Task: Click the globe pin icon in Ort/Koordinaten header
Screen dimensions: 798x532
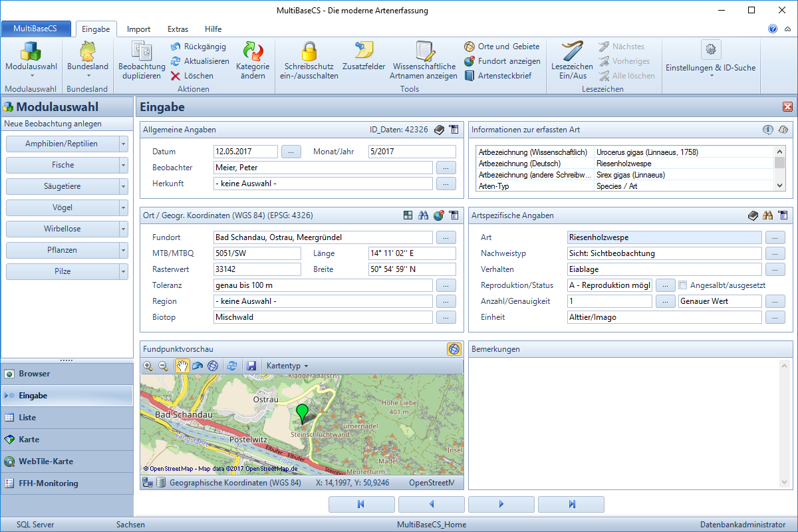Action: (x=438, y=215)
